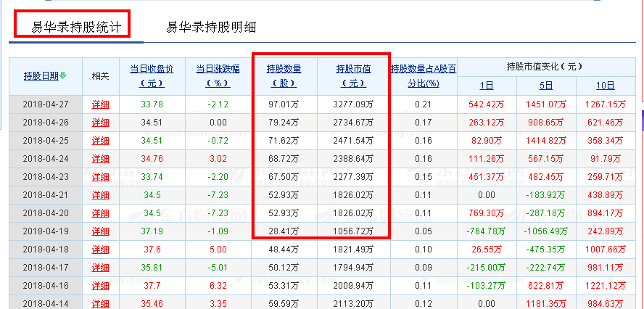Click green sort arrow next to 持股日期

(63, 75)
